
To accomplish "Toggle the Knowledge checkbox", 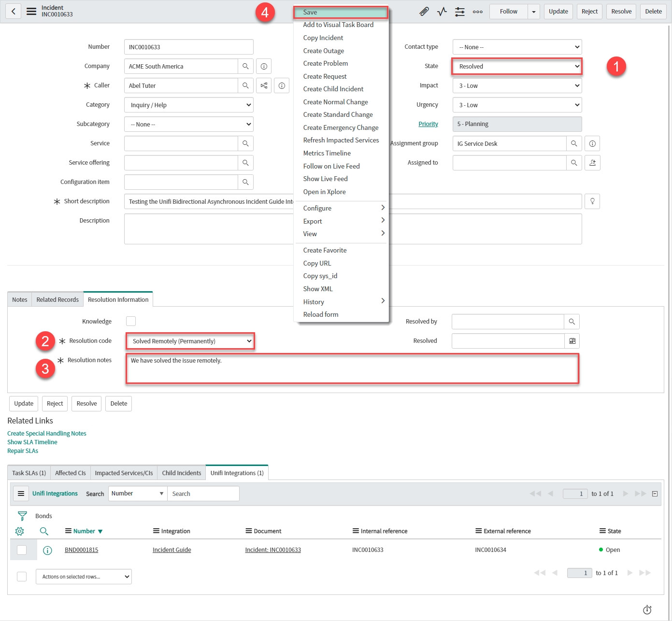I will 131,321.
